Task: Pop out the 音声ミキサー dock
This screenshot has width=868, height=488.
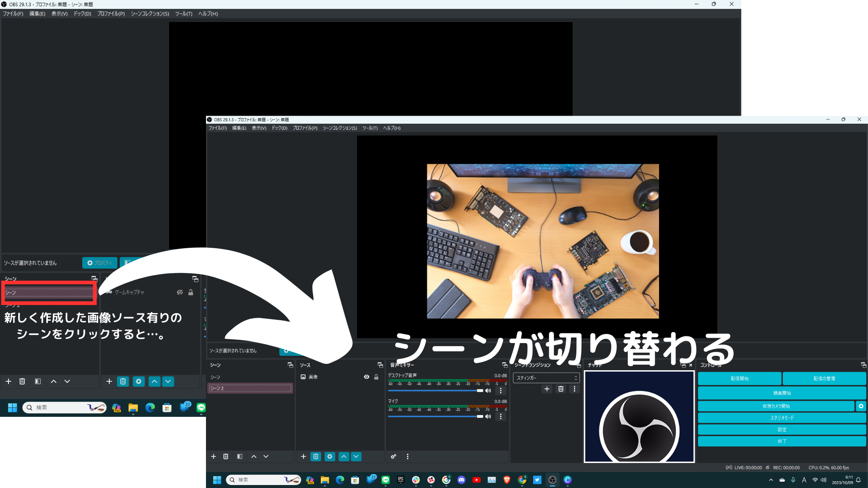Action: pyautogui.click(x=504, y=365)
